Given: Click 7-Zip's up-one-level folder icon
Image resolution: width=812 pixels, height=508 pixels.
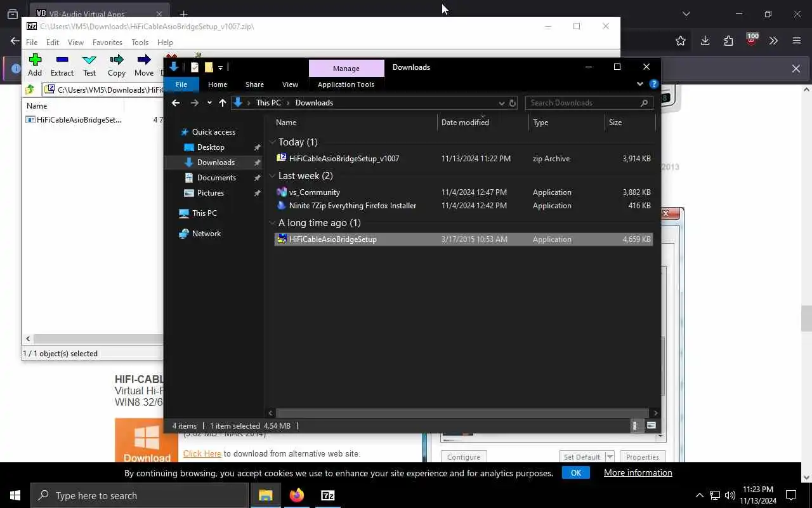Looking at the screenshot, I should tap(30, 90).
